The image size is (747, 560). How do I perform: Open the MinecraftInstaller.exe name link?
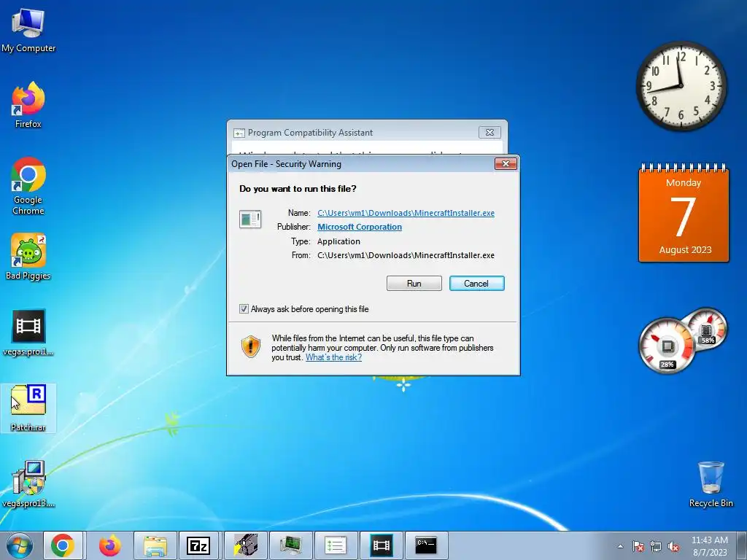[x=406, y=213]
